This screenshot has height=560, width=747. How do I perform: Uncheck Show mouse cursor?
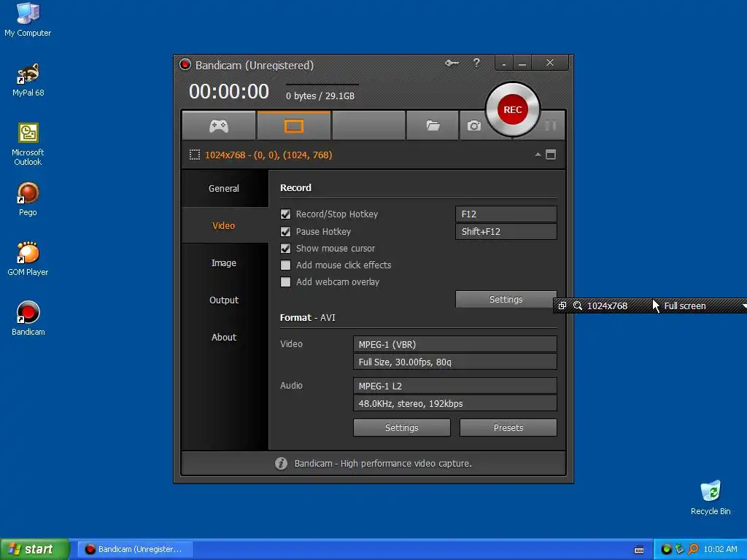coord(285,248)
